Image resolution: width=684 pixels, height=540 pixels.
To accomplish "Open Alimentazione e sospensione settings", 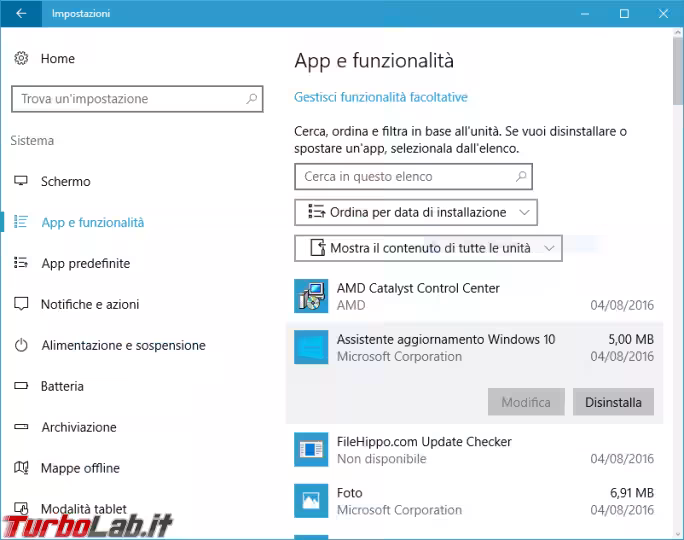I will coord(123,345).
